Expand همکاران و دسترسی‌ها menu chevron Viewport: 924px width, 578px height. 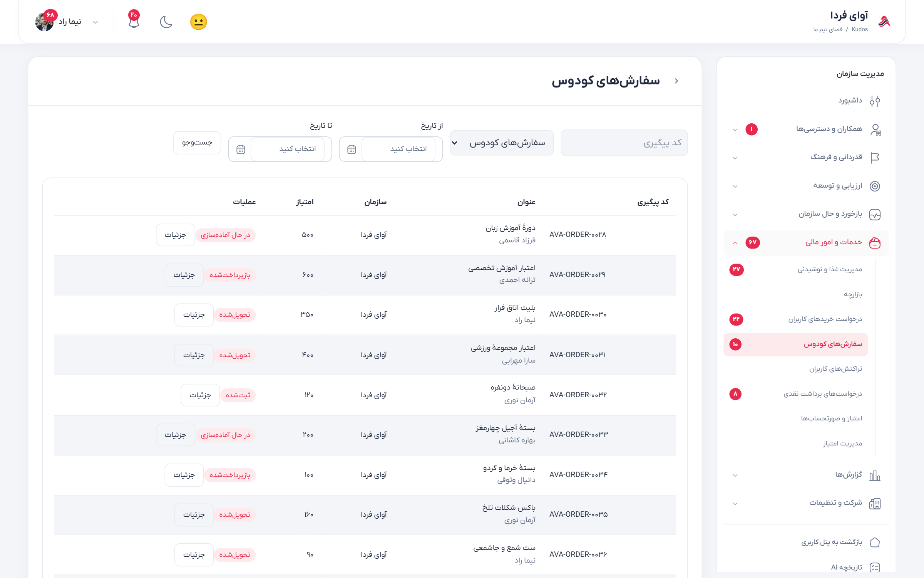[735, 129]
